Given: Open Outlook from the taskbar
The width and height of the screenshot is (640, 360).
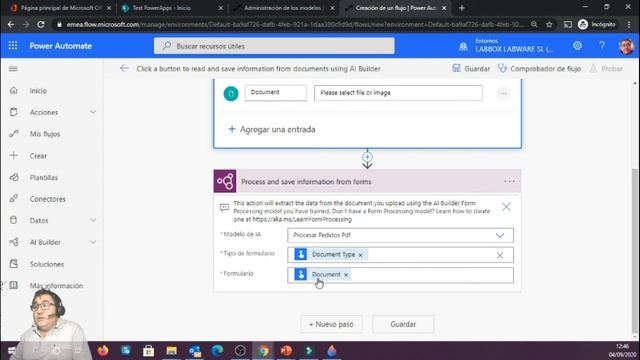Looking at the screenshot, I should [x=195, y=351].
